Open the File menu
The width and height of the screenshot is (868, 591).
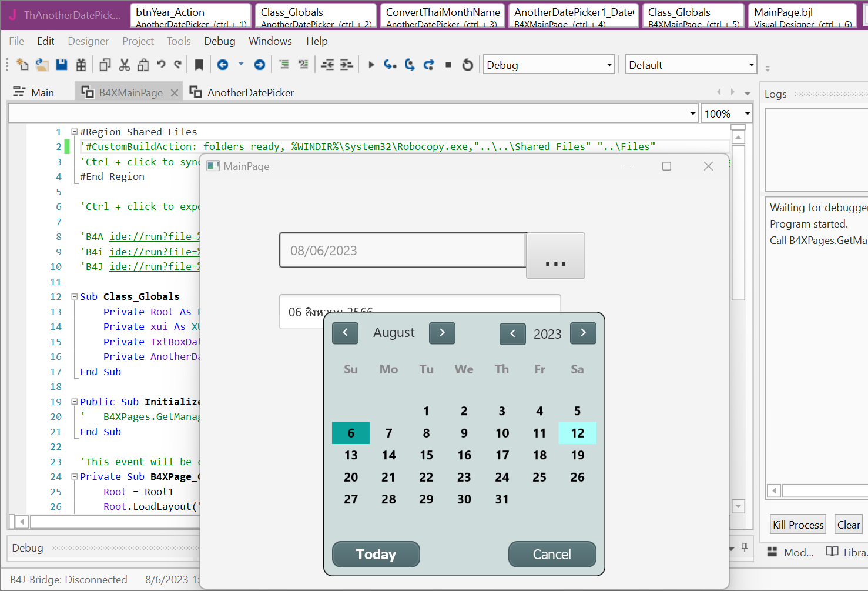16,41
